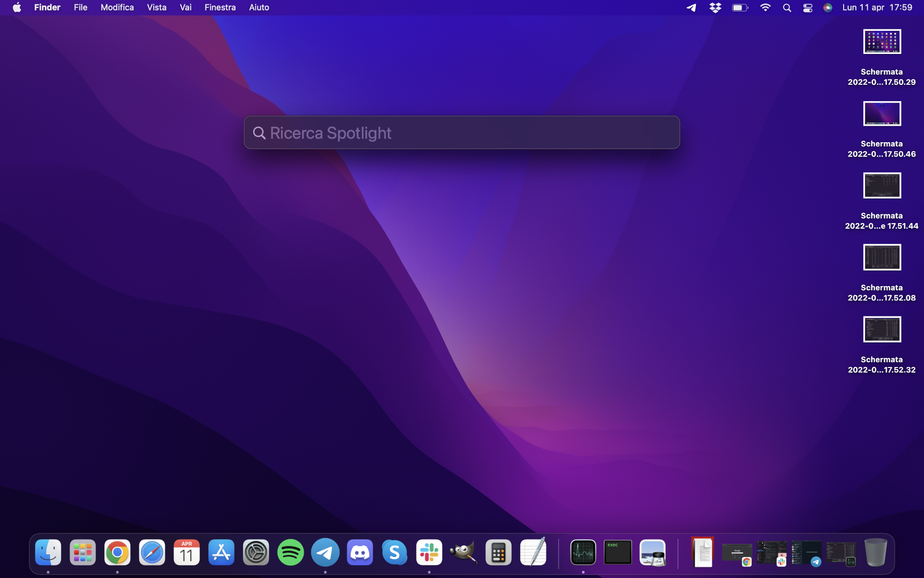This screenshot has width=924, height=578.
Task: Activate Siri from the menu bar
Action: click(828, 7)
